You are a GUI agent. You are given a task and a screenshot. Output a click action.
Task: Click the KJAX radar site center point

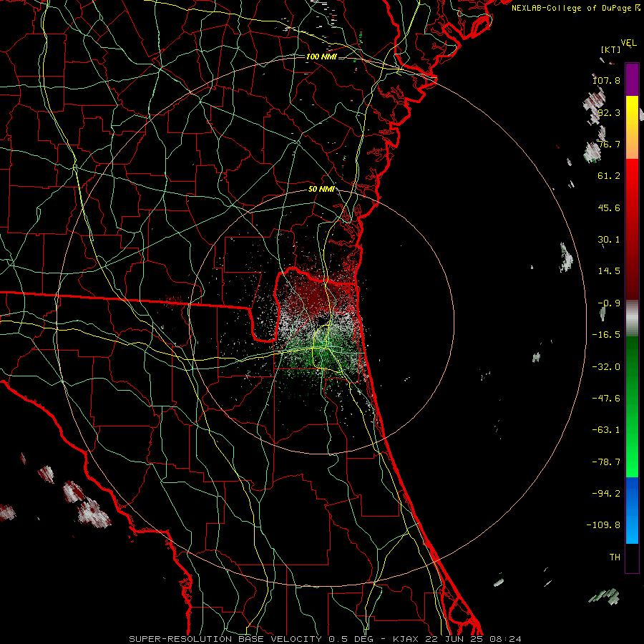[x=321, y=321]
